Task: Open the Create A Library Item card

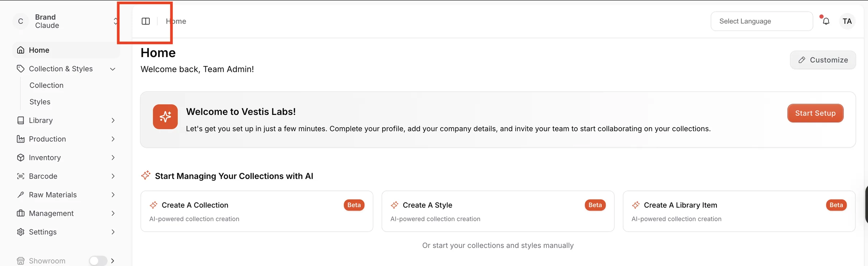Action: [x=739, y=211]
